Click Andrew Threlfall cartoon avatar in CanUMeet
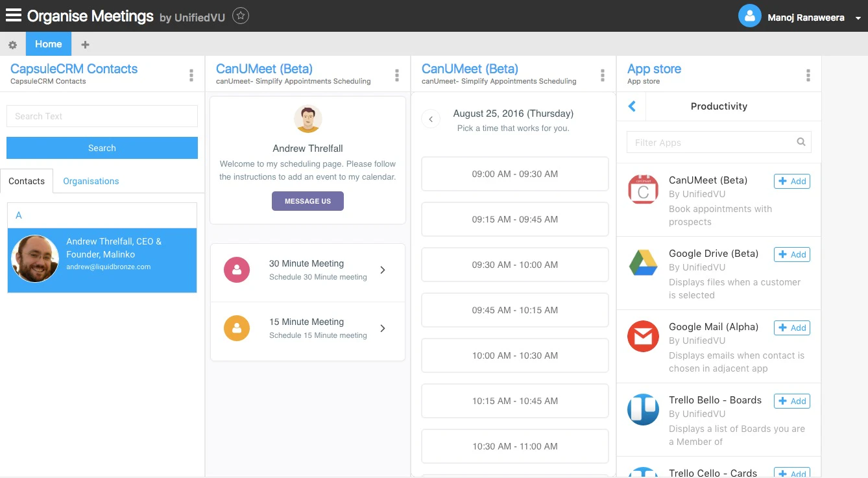Screen dimensions: 868x478 [x=308, y=119]
